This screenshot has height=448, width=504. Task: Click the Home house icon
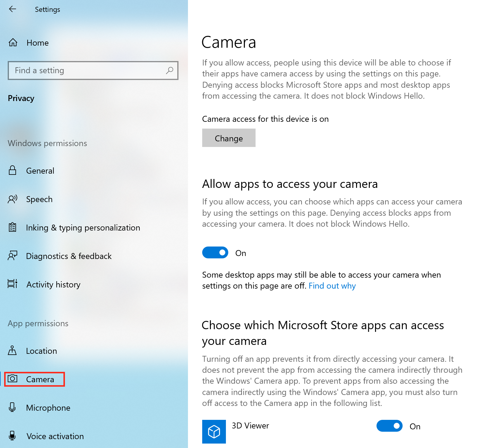(x=13, y=43)
